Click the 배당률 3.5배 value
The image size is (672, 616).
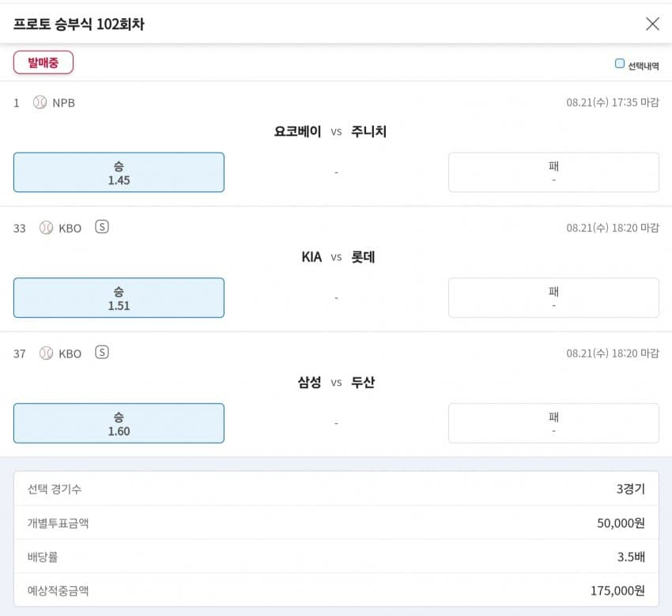tap(631, 557)
